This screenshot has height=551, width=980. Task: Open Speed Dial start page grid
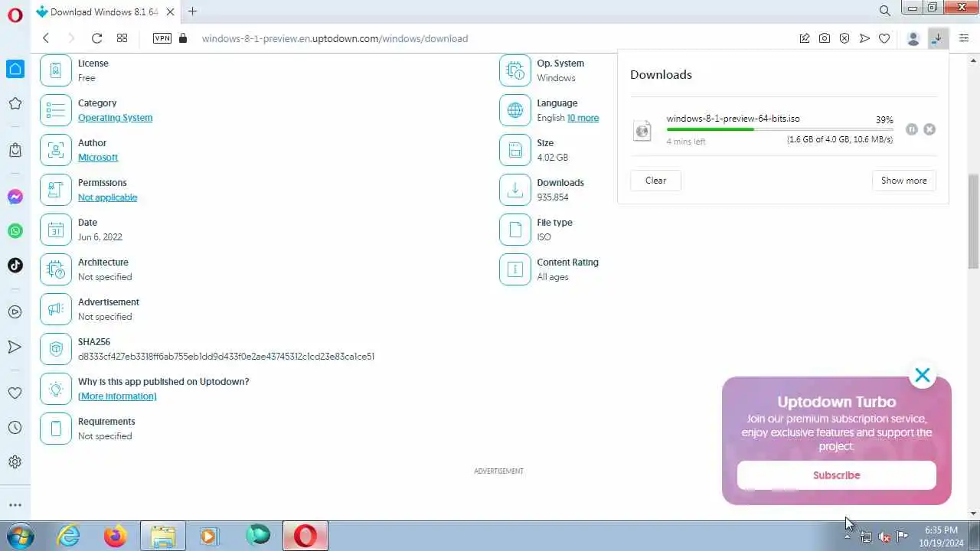tap(122, 38)
